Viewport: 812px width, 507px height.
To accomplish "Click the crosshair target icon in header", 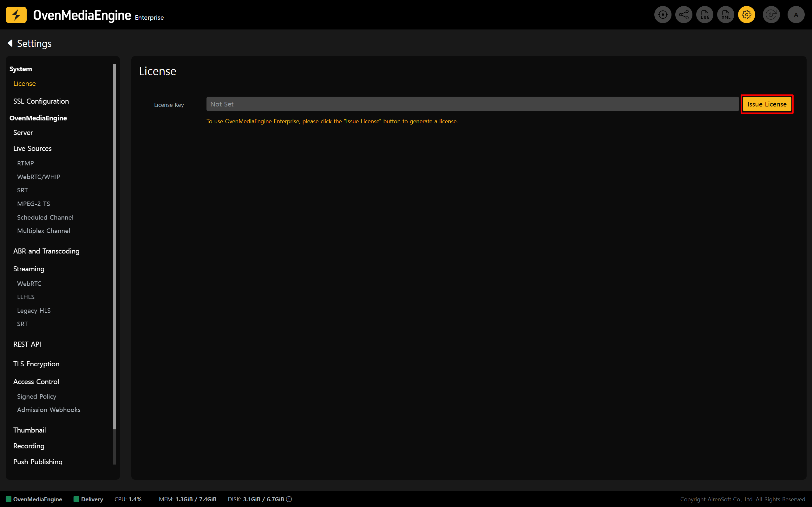I will point(663,15).
